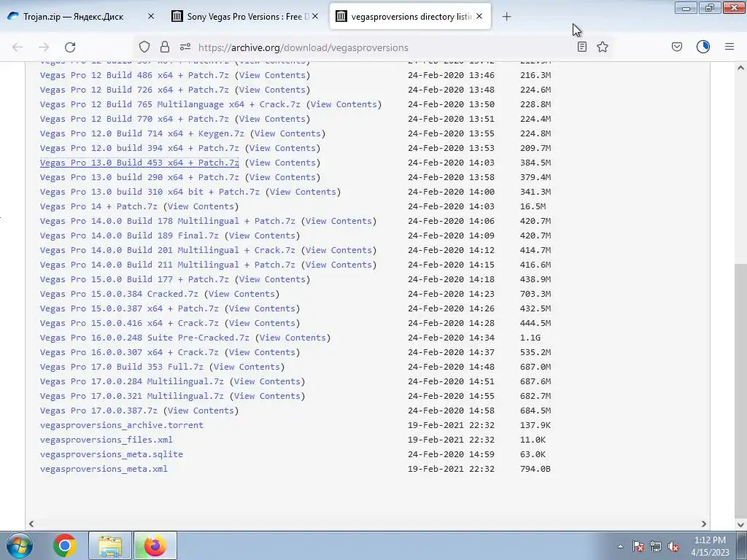747x560 pixels.
Task: Open Vegas Pro 12 Build 765 Multilanguage x64 + Crack.7z
Action: [x=170, y=104]
